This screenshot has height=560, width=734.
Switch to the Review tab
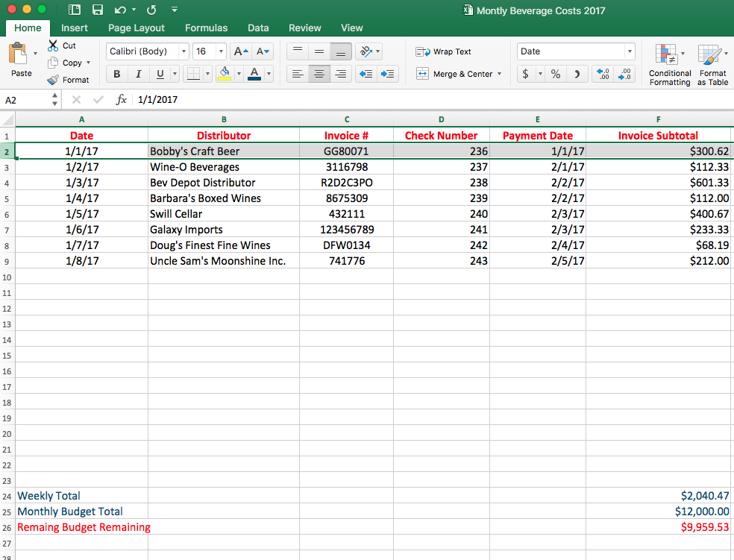(305, 28)
